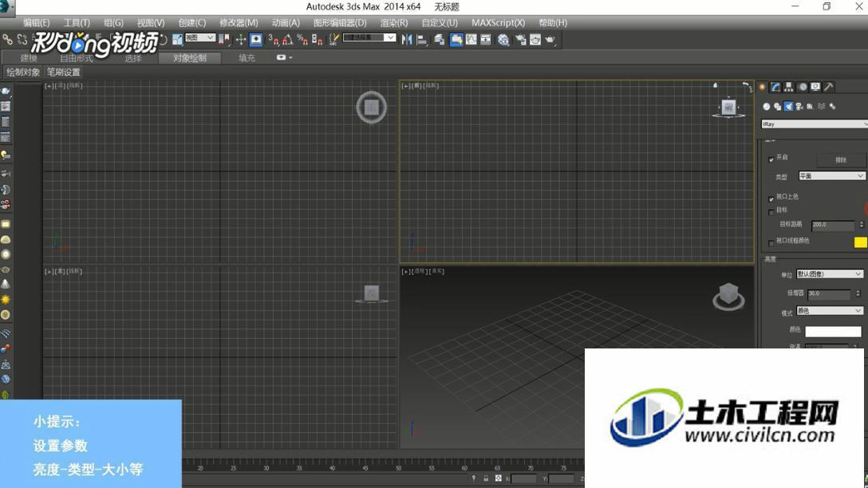868x488 pixels.
Task: Switch to the Hierarchy panel icon
Action: click(x=789, y=87)
